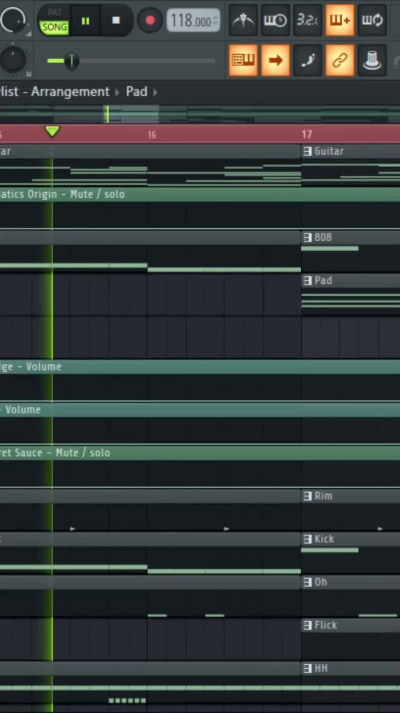Select the Kick clip name at bar 17

click(324, 539)
